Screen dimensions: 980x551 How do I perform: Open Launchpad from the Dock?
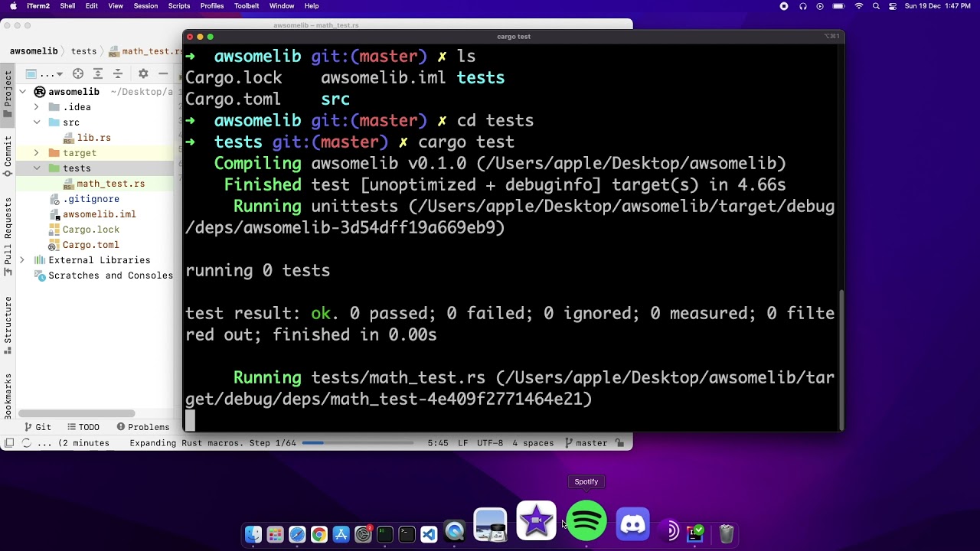(x=275, y=534)
